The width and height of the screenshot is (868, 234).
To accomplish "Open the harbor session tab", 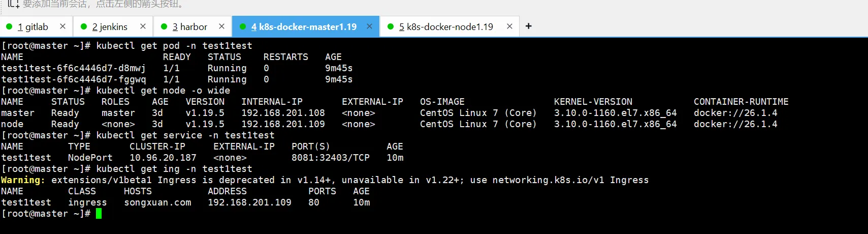I will point(190,27).
